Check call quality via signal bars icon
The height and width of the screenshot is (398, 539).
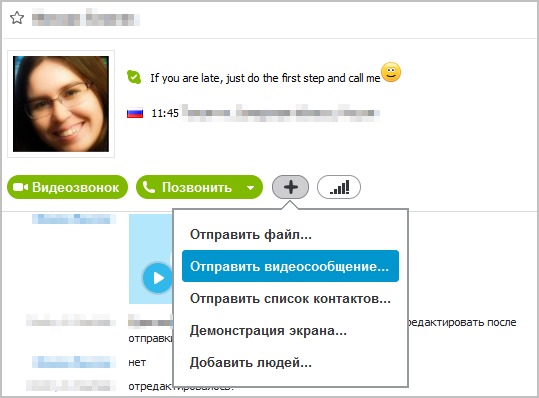tap(339, 187)
